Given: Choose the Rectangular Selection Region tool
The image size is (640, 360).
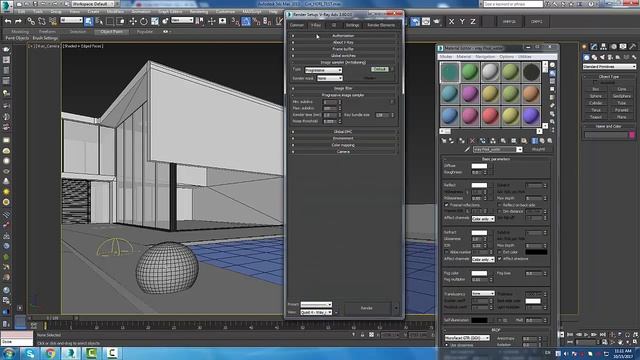Looking at the screenshot, I should [x=110, y=21].
